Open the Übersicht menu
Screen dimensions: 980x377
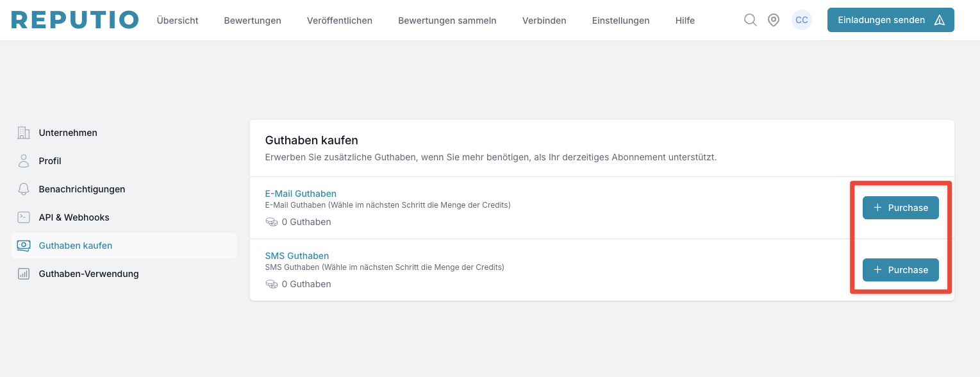[x=178, y=21]
